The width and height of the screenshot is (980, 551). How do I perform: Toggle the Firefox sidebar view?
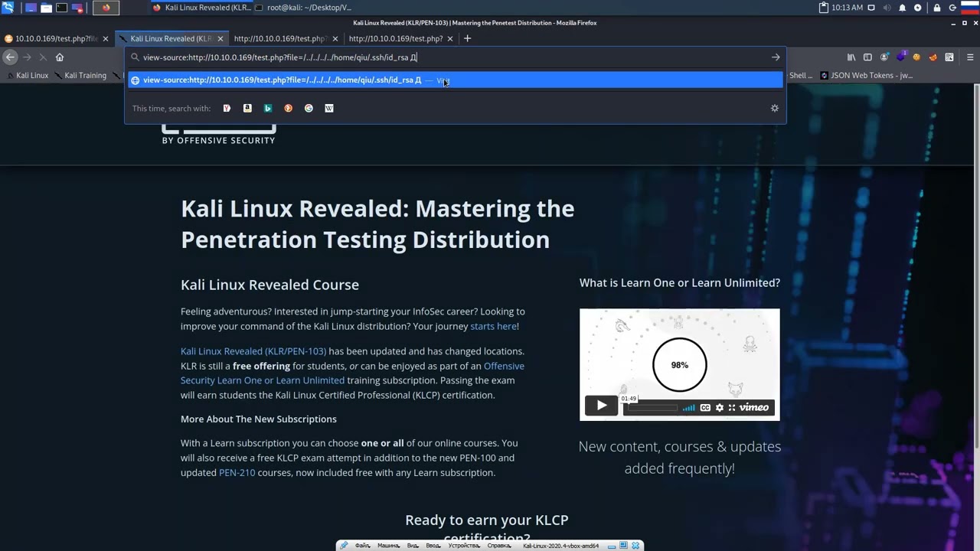[867, 57]
